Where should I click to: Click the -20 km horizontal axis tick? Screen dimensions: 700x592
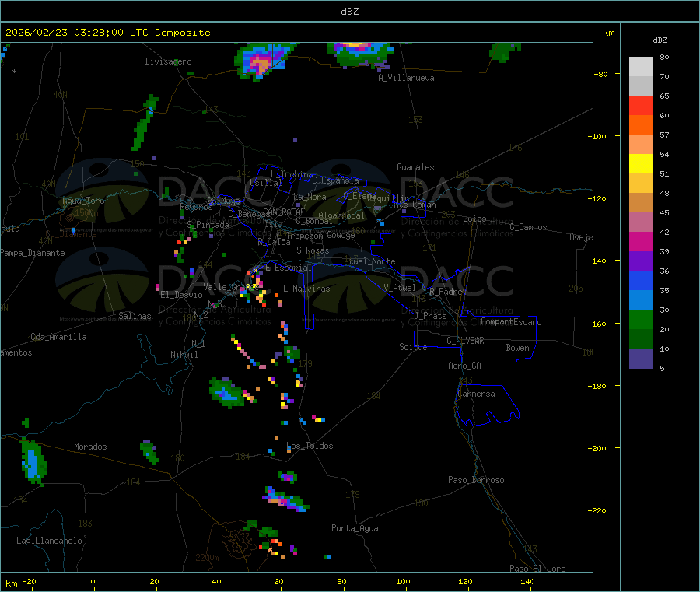(x=30, y=581)
